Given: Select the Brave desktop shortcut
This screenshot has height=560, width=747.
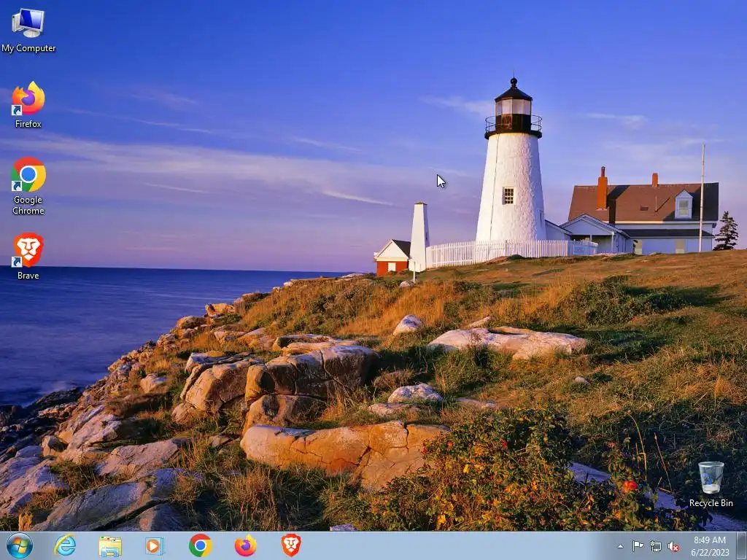Looking at the screenshot, I should [28, 256].
